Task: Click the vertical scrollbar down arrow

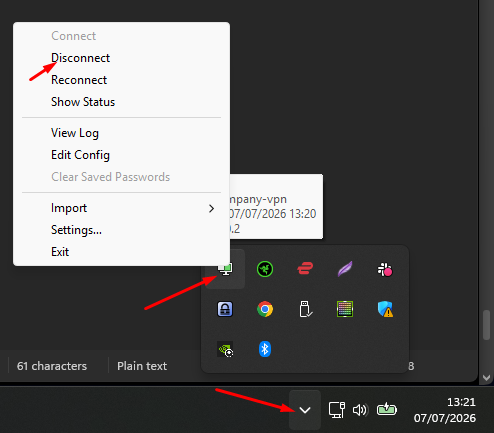Action: coord(486,378)
